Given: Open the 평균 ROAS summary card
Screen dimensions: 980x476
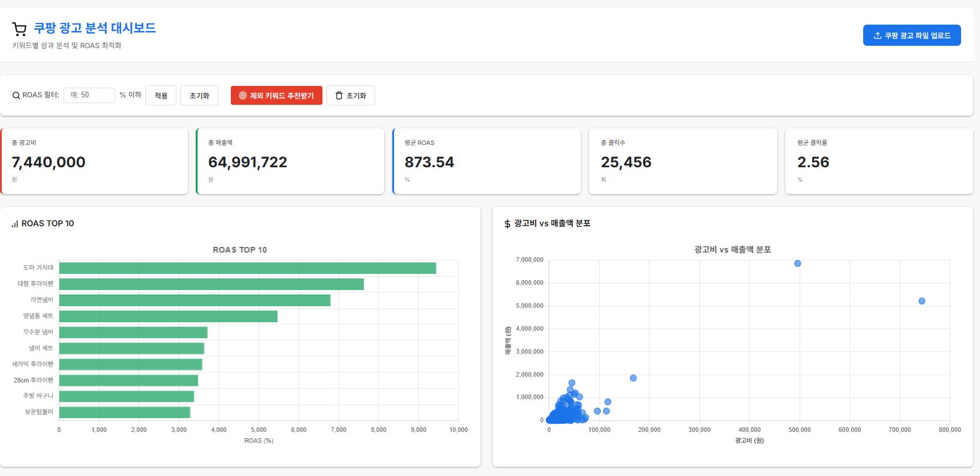Looking at the screenshot, I should (487, 162).
